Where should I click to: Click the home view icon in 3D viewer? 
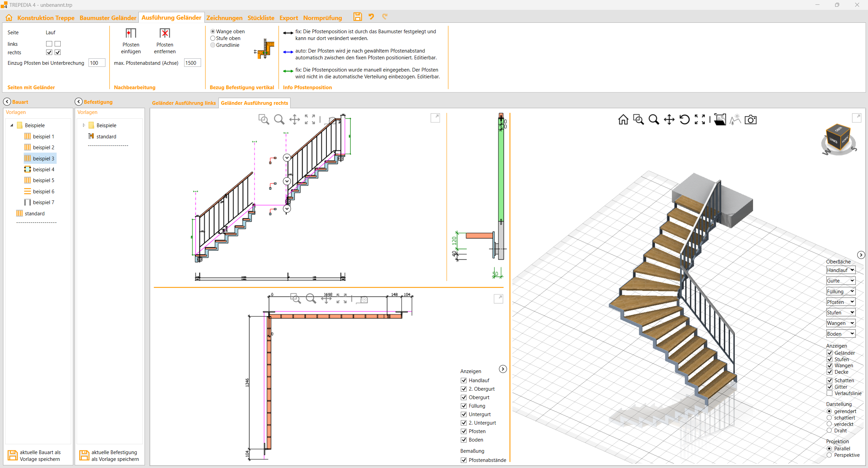click(623, 120)
